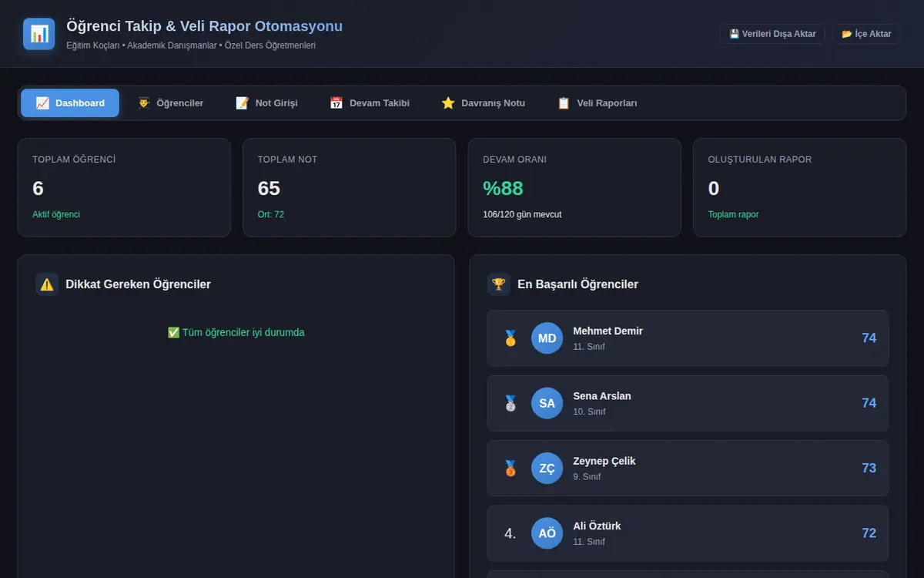Click the Toplam Not value 65
The image size is (924, 578).
click(x=269, y=188)
